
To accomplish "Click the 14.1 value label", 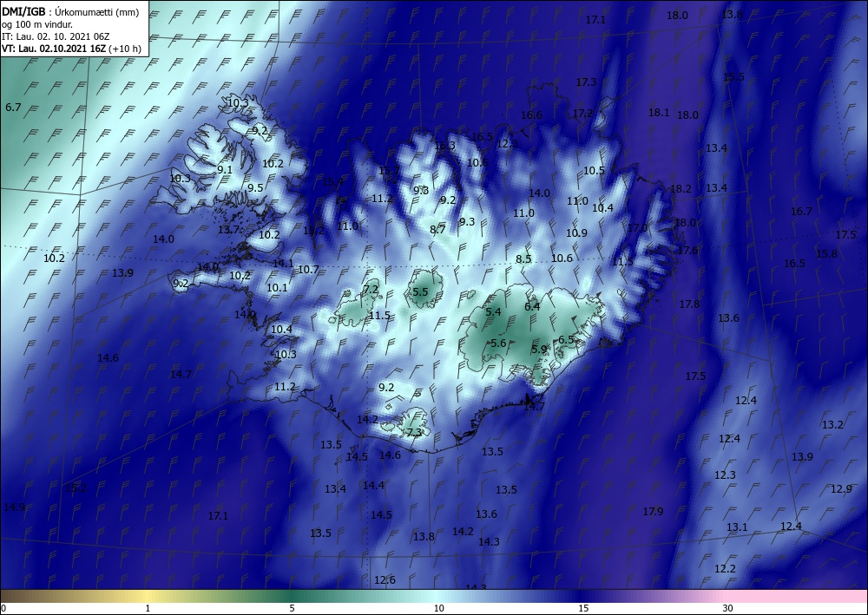I will (284, 264).
